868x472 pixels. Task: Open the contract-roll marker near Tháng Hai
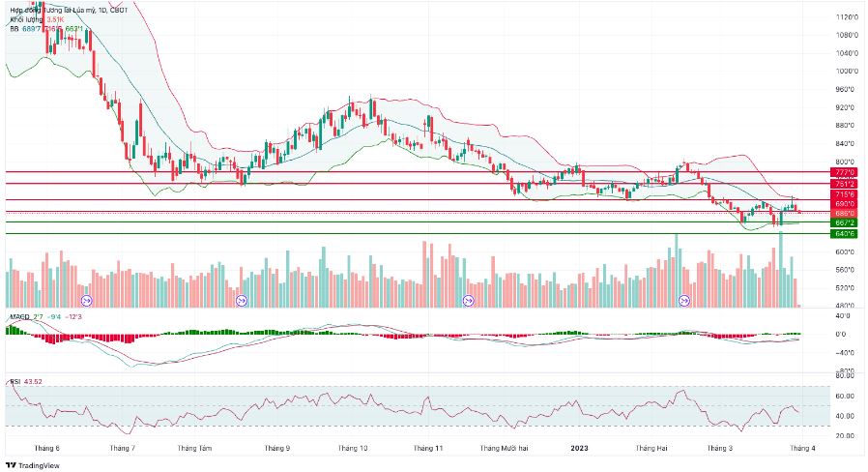click(x=684, y=301)
